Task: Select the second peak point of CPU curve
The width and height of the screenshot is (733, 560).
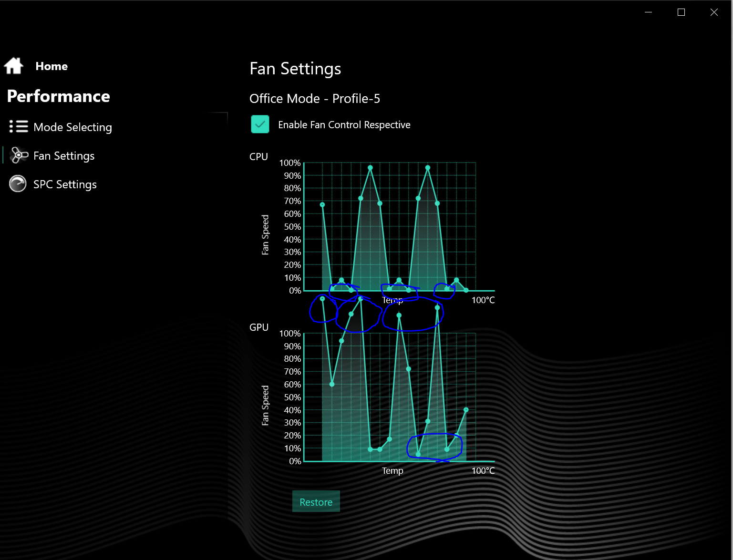Action: click(x=428, y=168)
